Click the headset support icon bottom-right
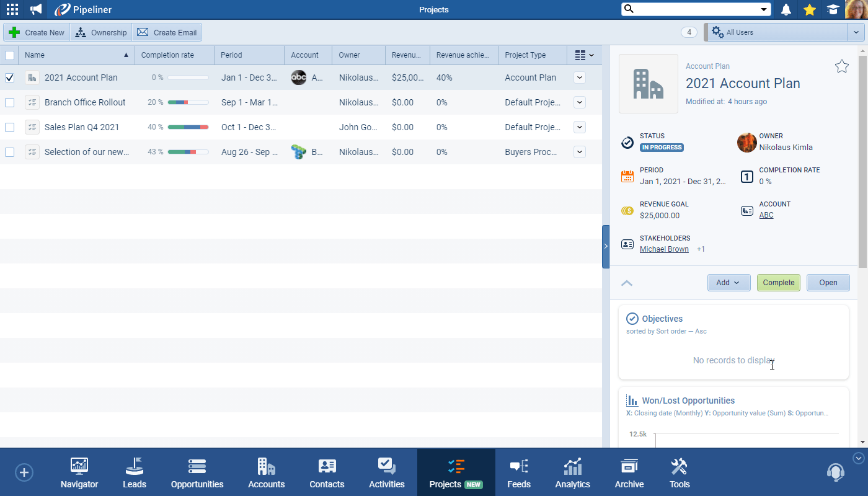 [x=835, y=472]
